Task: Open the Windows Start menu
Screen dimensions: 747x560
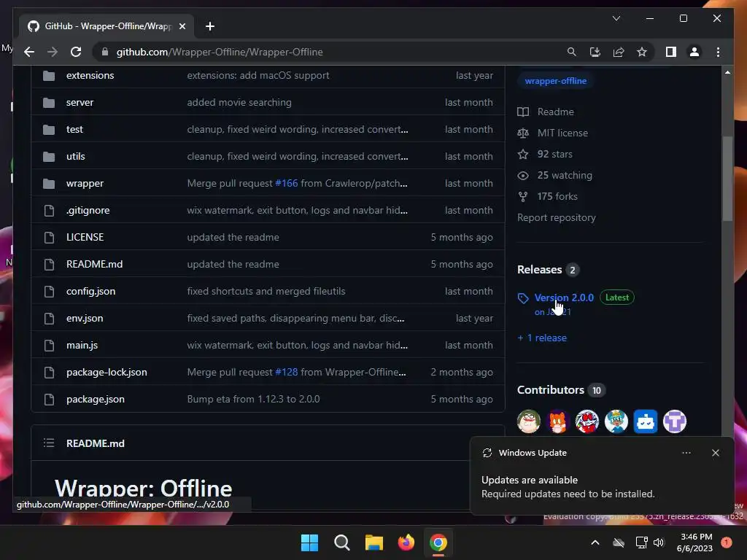Action: (x=309, y=542)
